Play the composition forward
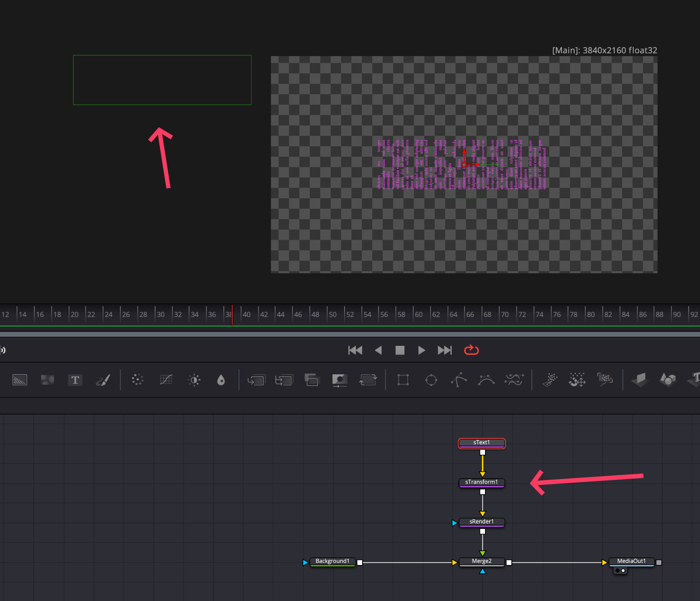 [x=422, y=350]
